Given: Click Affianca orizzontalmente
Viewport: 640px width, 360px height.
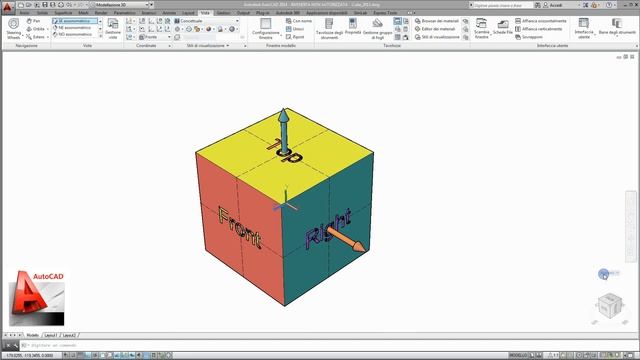Looking at the screenshot, I should click(541, 21).
